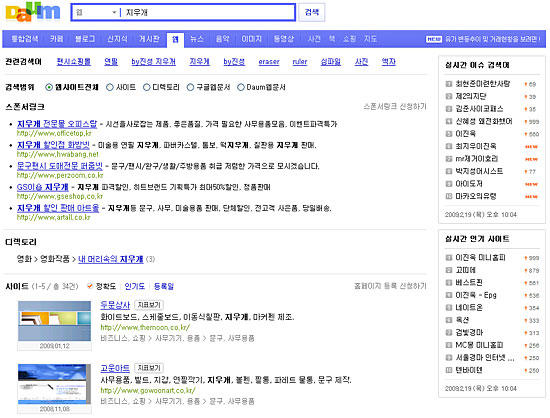Switch to the 음악 tab
Image resolution: width=550 pixels, height=418 pixels.
point(222,39)
